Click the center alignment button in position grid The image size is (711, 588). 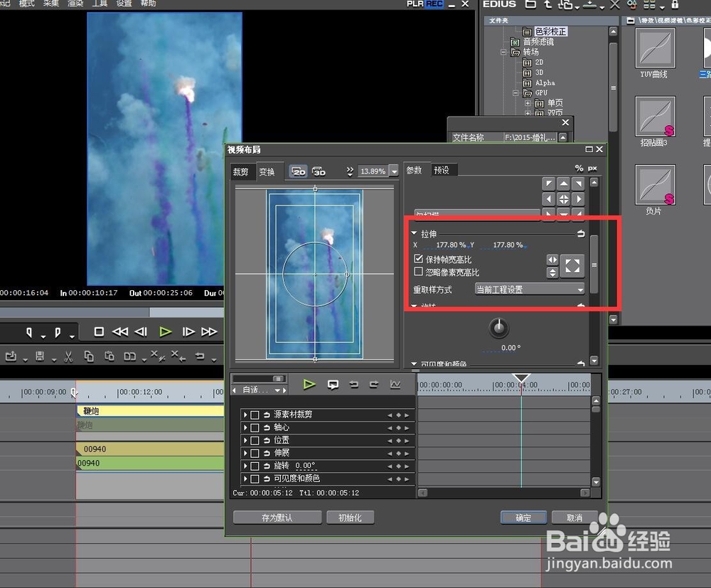point(563,199)
